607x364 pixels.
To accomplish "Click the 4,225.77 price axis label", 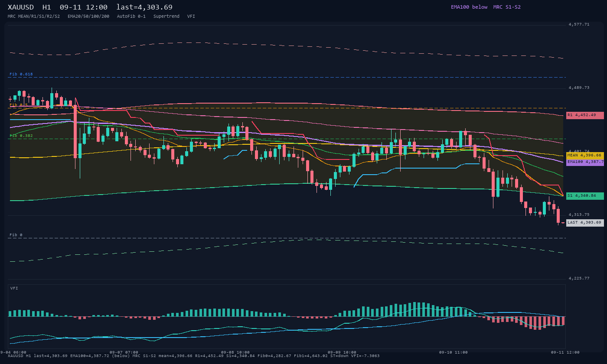I will [x=579, y=278].
